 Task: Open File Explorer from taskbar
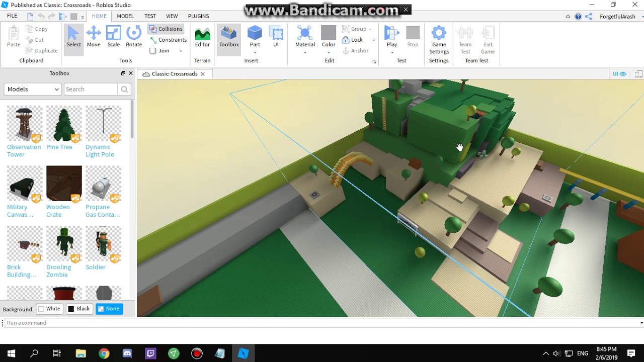pos(80,353)
